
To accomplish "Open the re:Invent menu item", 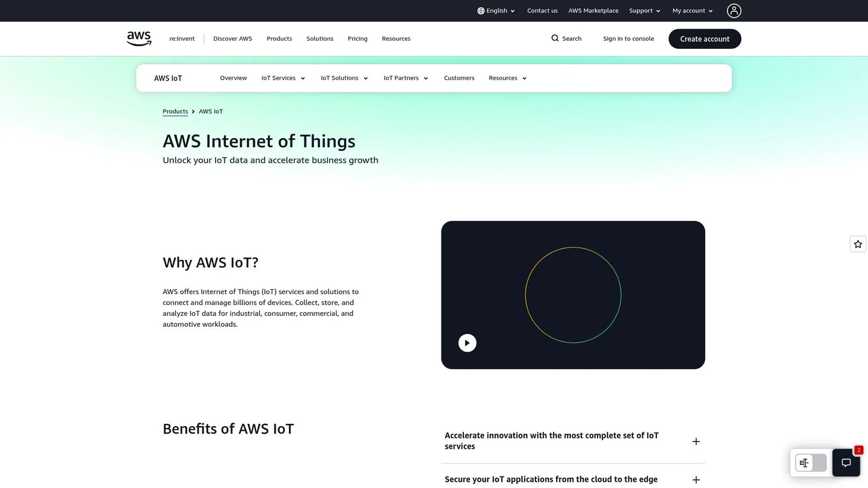I will [182, 38].
